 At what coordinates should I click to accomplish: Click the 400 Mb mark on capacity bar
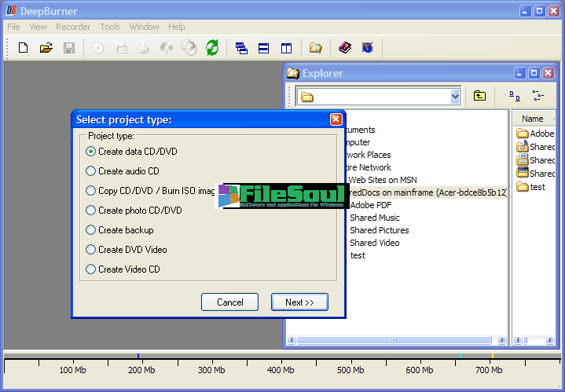281,370
